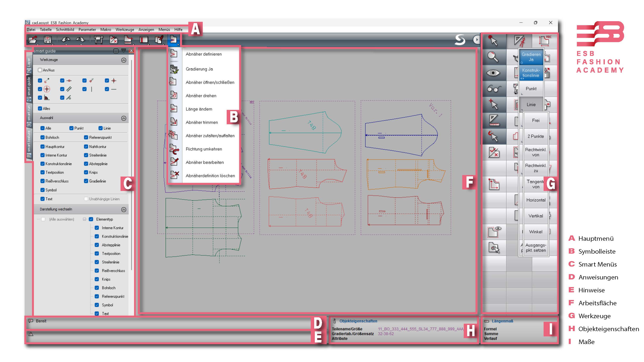Click the dart menu toolbar icon
Screen dimensions: 644x362
point(173,39)
